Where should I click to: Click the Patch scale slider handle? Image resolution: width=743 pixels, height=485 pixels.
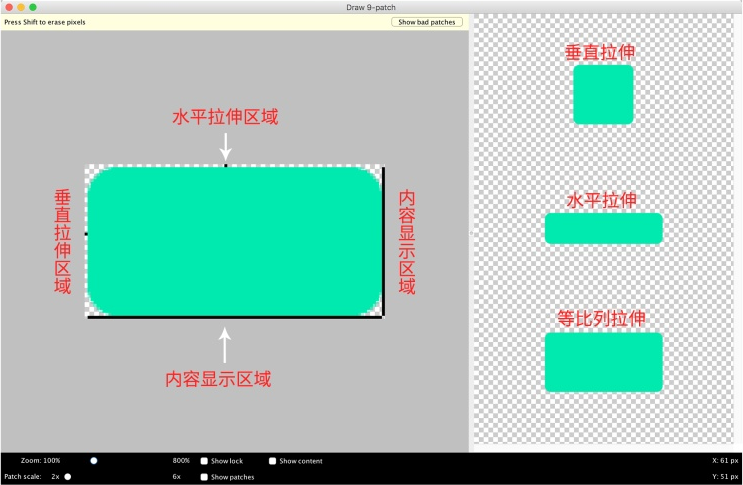point(68,477)
